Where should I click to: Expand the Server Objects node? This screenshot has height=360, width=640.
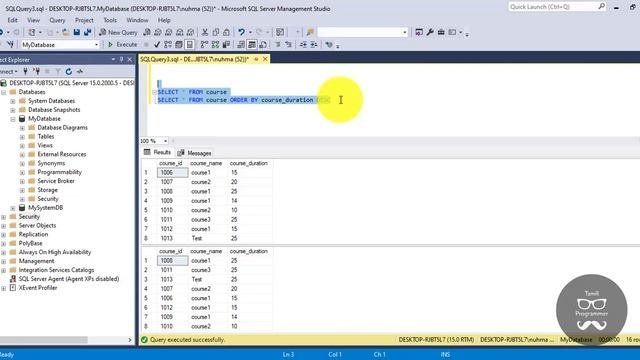pyautogui.click(x=4, y=226)
